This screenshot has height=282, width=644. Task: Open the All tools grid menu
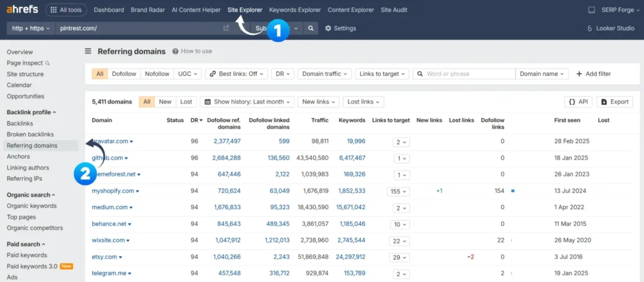(x=66, y=10)
